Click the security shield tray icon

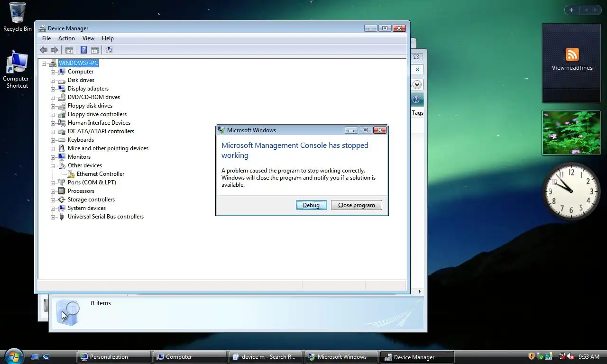click(532, 356)
